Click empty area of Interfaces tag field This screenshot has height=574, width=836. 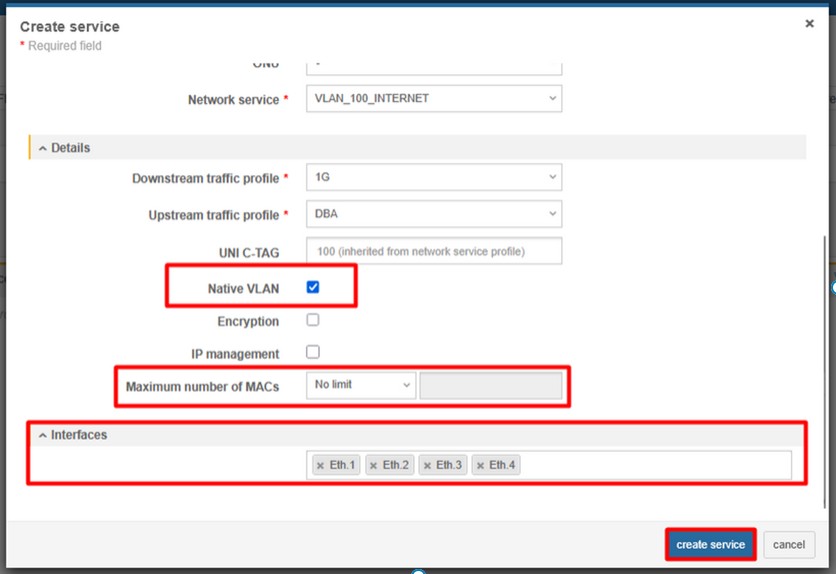tap(650, 465)
